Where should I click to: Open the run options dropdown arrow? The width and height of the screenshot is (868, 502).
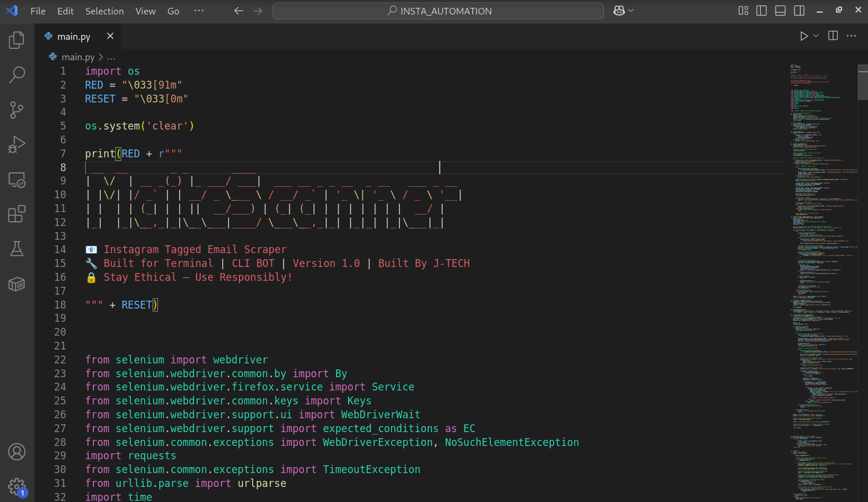pos(816,36)
